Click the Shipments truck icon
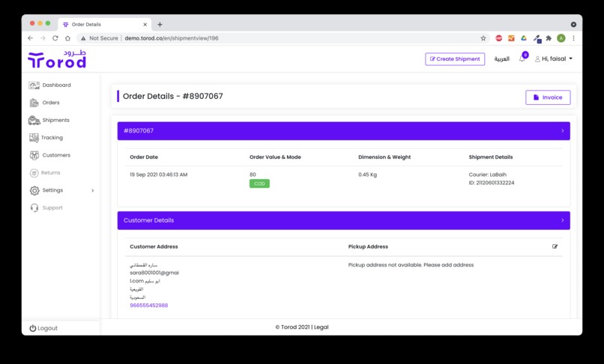 tap(34, 120)
